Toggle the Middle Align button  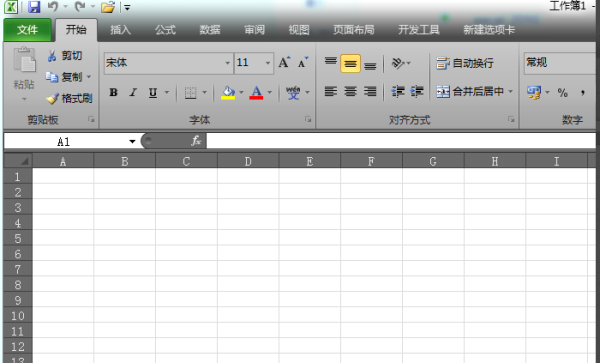[350, 63]
